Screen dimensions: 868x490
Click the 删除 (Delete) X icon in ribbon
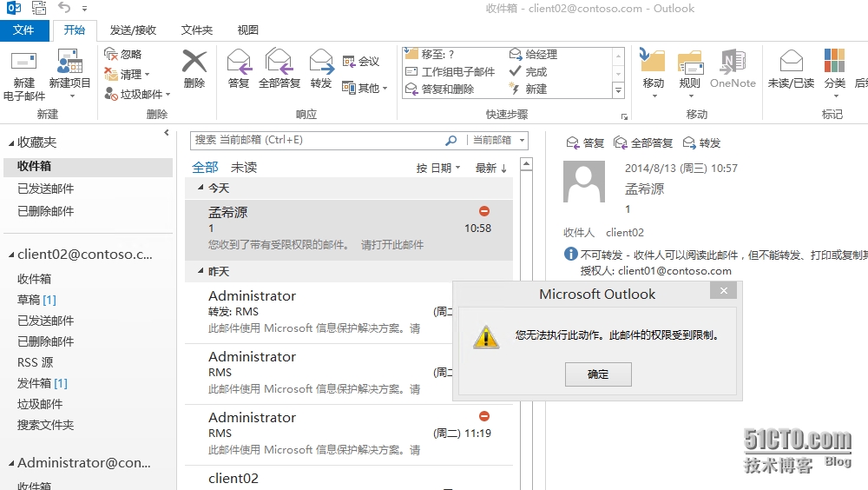(194, 63)
